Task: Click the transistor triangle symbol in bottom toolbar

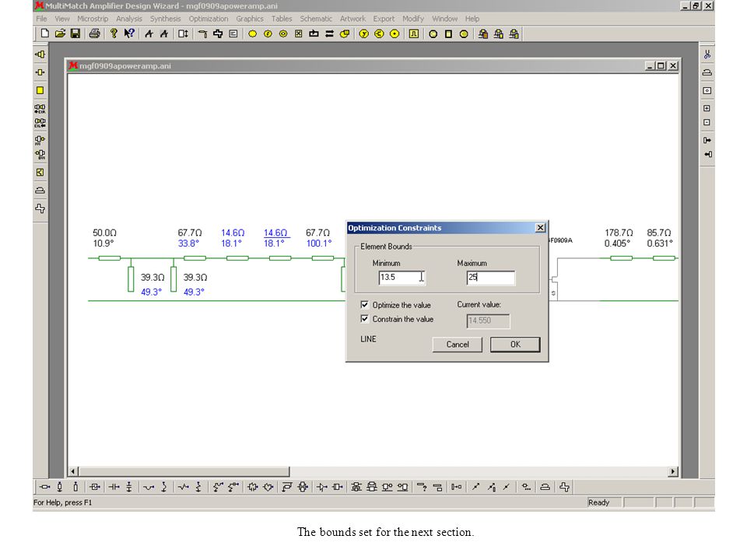Action: [322, 487]
